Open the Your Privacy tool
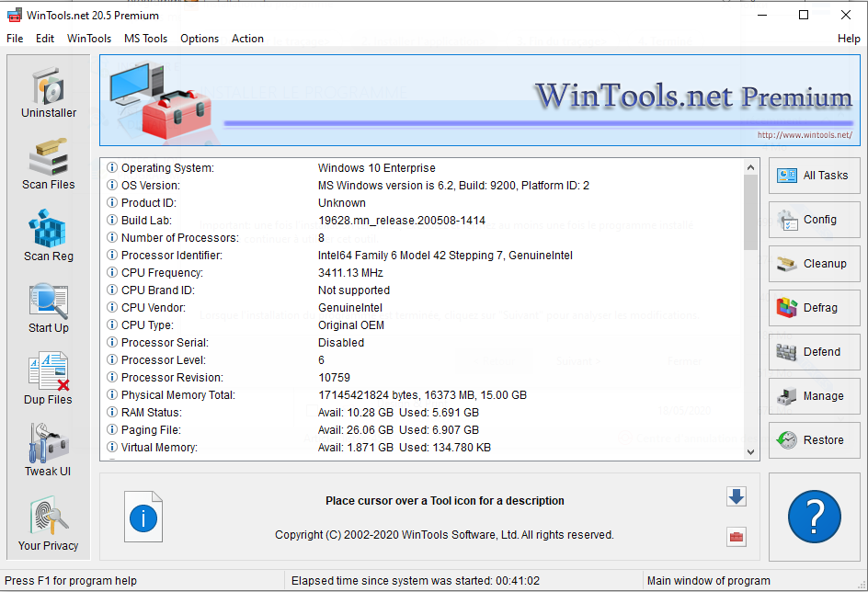Image resolution: width=868 pixels, height=592 pixels. [49, 524]
